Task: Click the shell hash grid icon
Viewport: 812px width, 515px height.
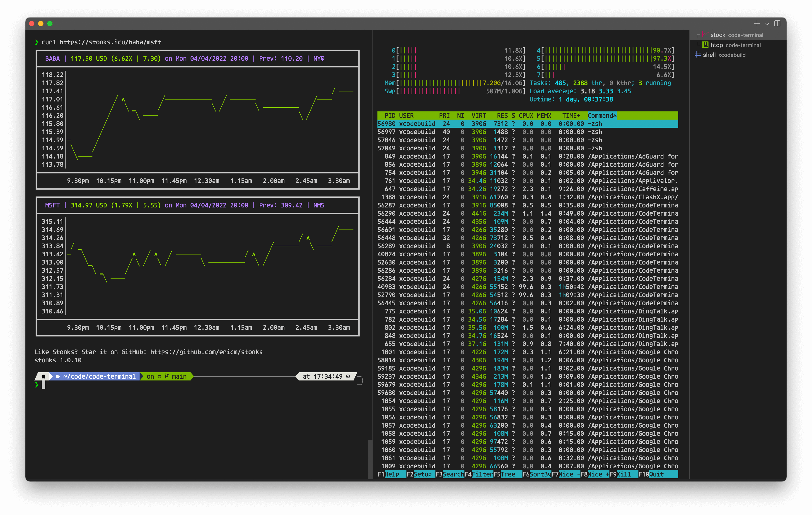Action: click(x=698, y=55)
